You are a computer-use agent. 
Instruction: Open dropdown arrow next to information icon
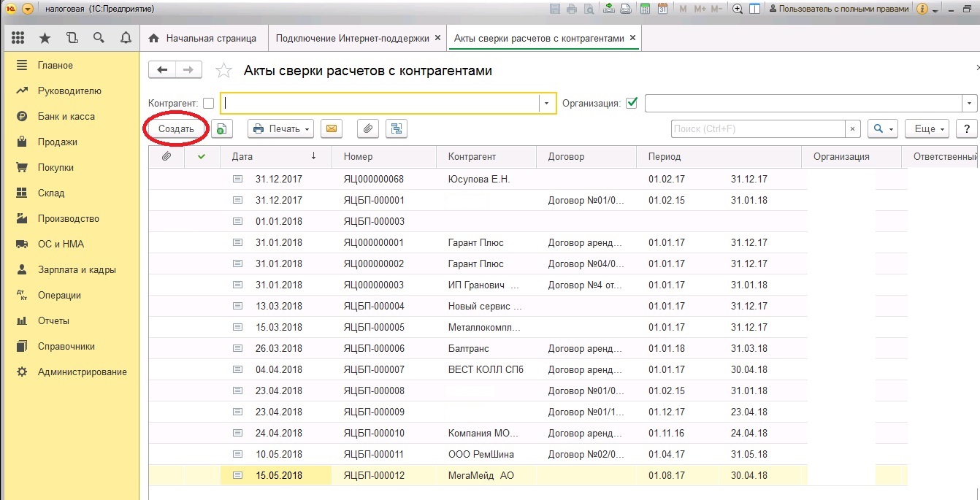pos(935,10)
